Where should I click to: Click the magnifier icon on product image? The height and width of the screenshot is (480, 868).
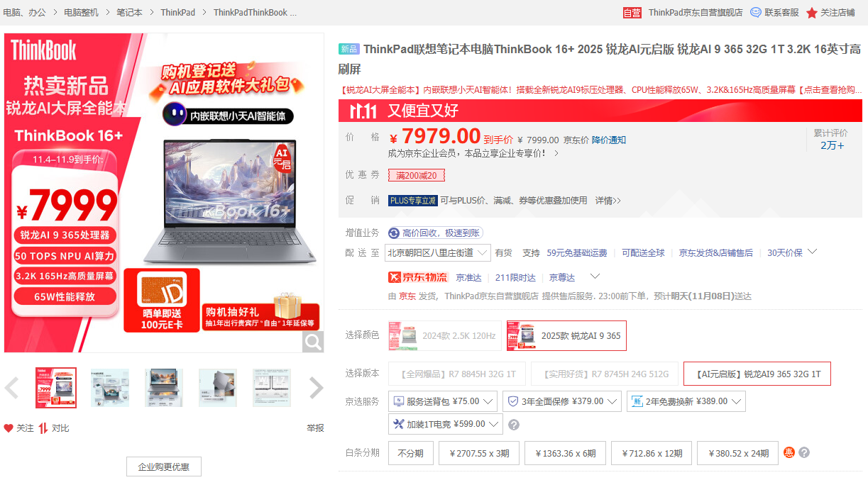[x=312, y=342]
